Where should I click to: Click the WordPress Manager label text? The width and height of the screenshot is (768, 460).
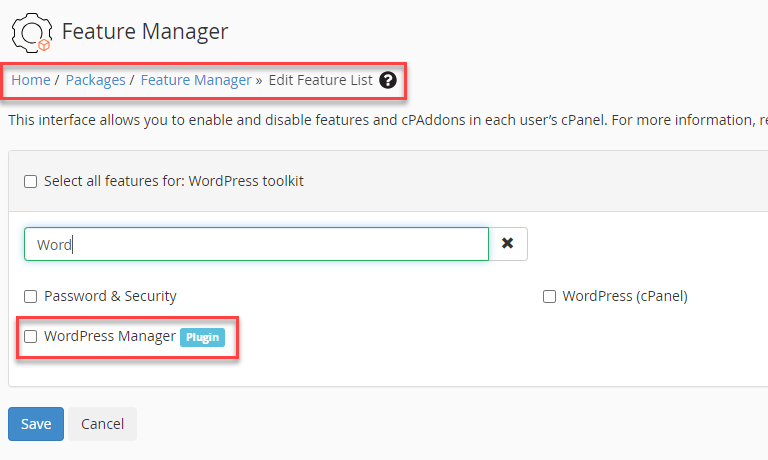tap(109, 336)
